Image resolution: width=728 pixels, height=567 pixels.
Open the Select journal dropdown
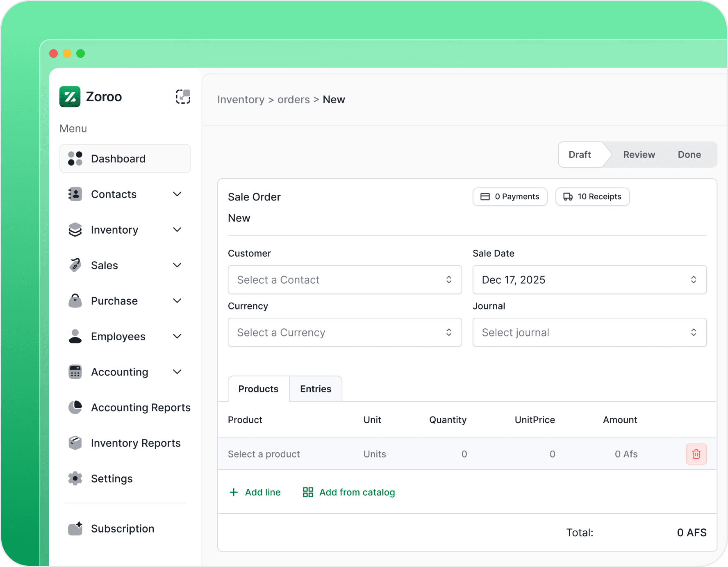pos(589,332)
